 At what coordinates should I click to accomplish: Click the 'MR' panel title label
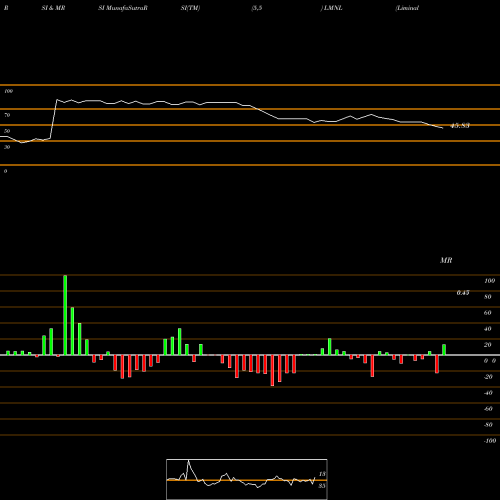click(x=446, y=260)
